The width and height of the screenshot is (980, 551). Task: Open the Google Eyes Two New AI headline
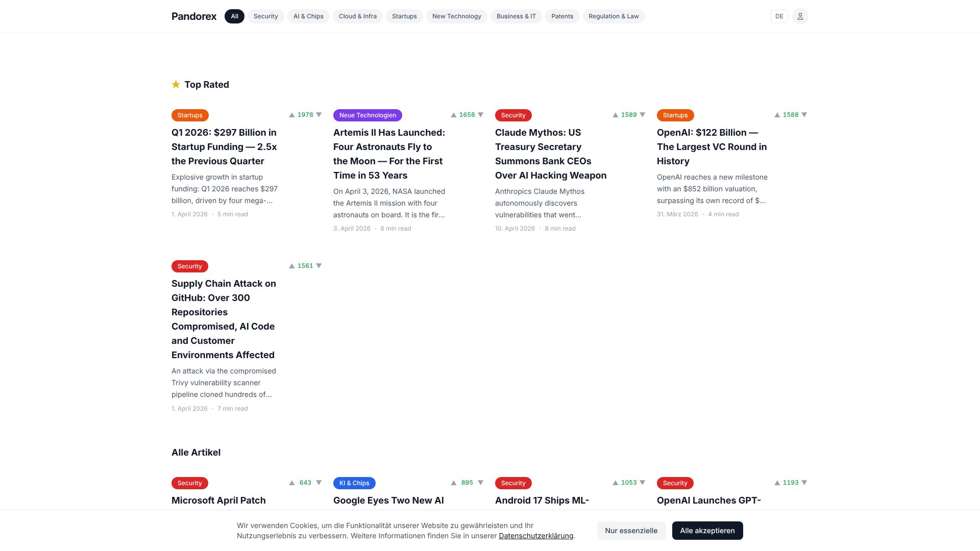388,500
